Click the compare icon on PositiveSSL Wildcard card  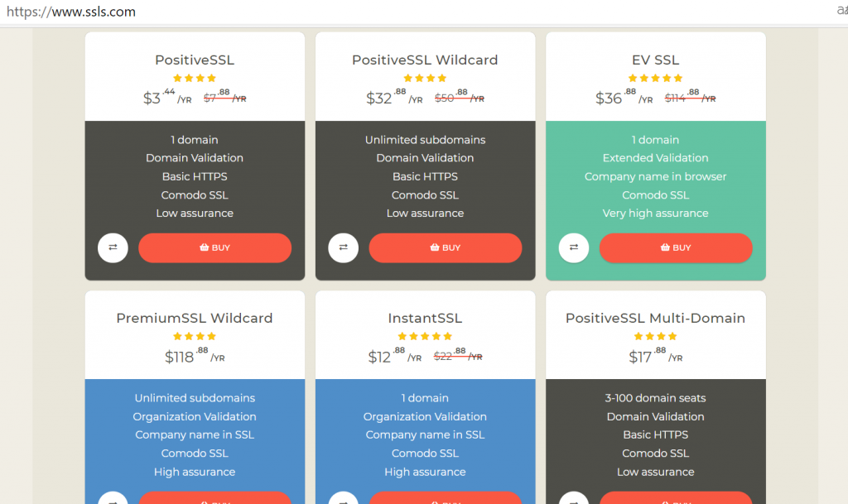pos(343,247)
